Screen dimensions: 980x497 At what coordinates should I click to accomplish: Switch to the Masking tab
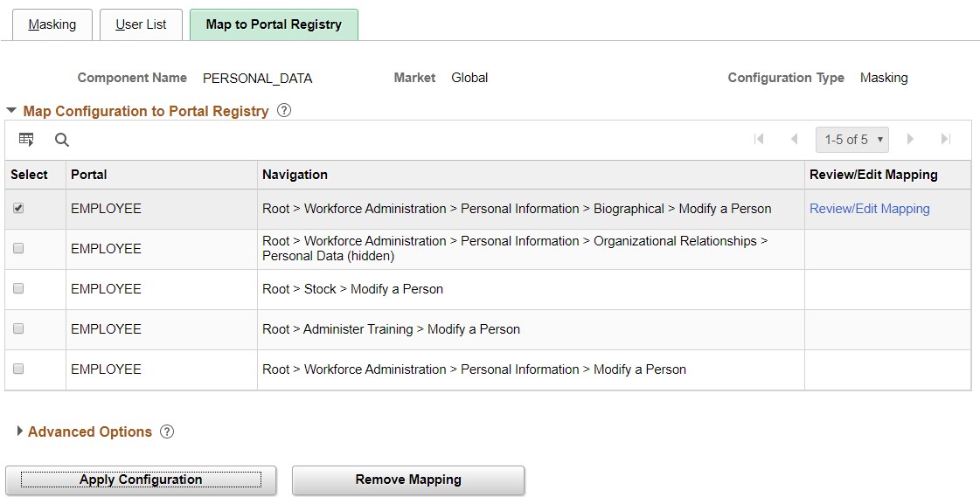tap(52, 24)
